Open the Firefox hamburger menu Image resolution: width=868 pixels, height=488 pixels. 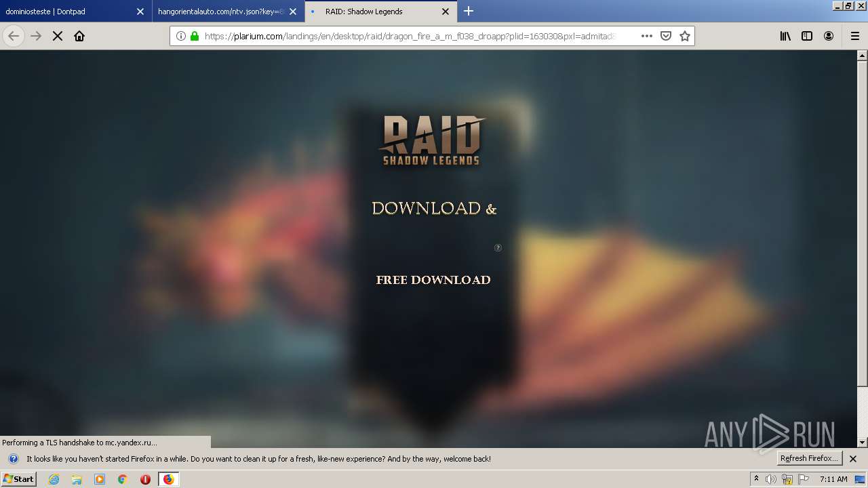tap(855, 36)
